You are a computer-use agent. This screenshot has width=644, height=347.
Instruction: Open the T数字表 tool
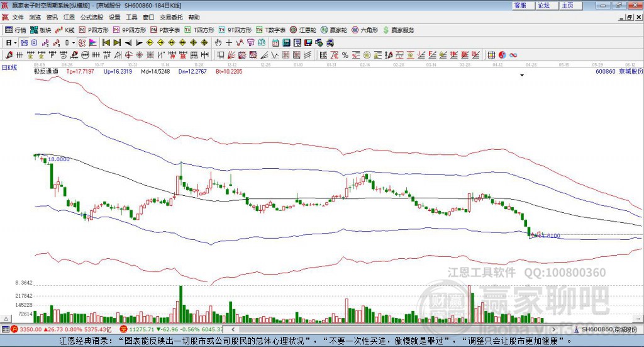(x=270, y=30)
